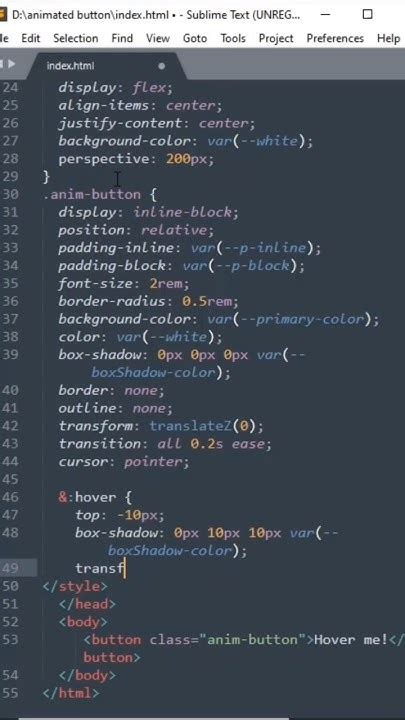The image size is (405, 720).
Task: Maximize the Sublime Text window
Action: (x=367, y=14)
